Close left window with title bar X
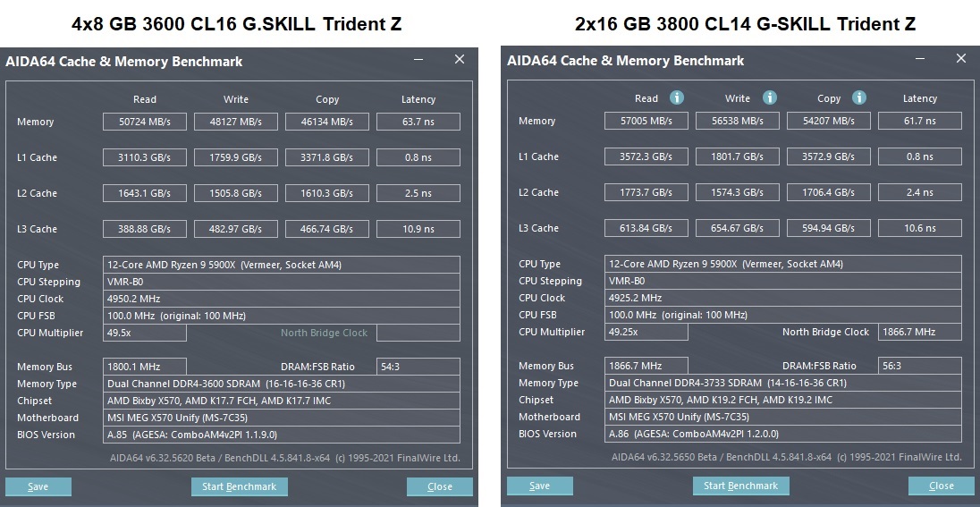This screenshot has width=980, height=507. (x=460, y=59)
